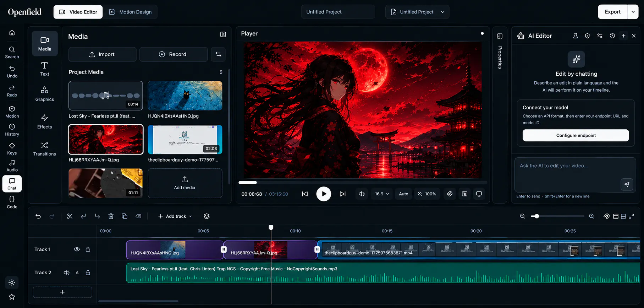
Task: Click the scissors split tool
Action: [70, 216]
